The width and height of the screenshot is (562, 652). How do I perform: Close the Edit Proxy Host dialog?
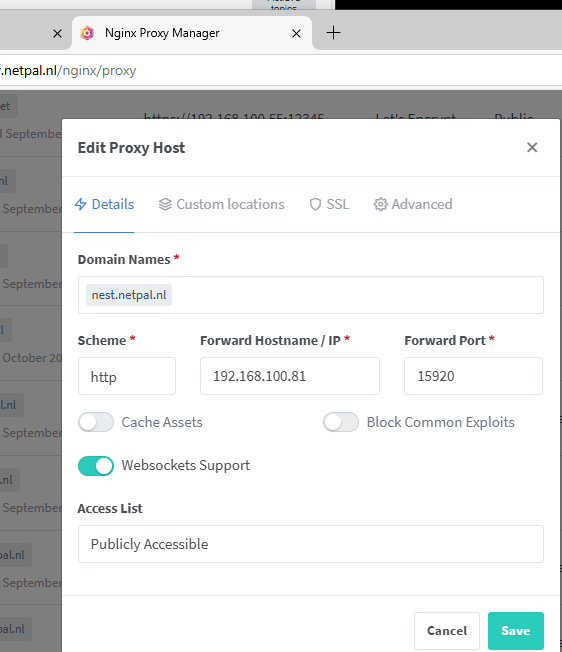click(x=532, y=147)
